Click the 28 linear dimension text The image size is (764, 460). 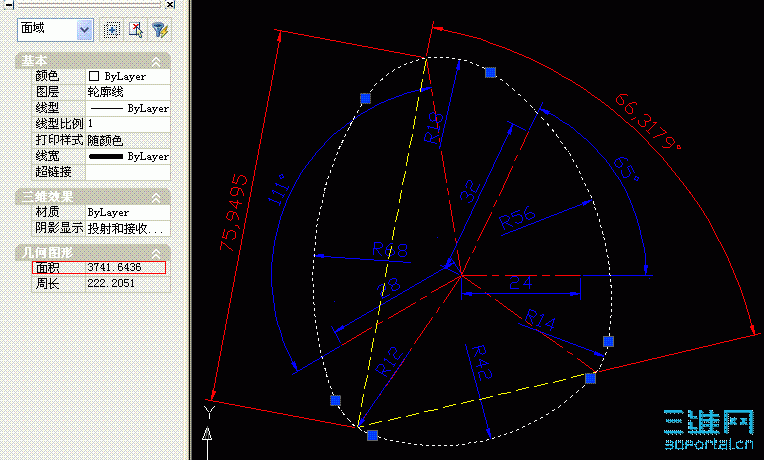(x=389, y=287)
